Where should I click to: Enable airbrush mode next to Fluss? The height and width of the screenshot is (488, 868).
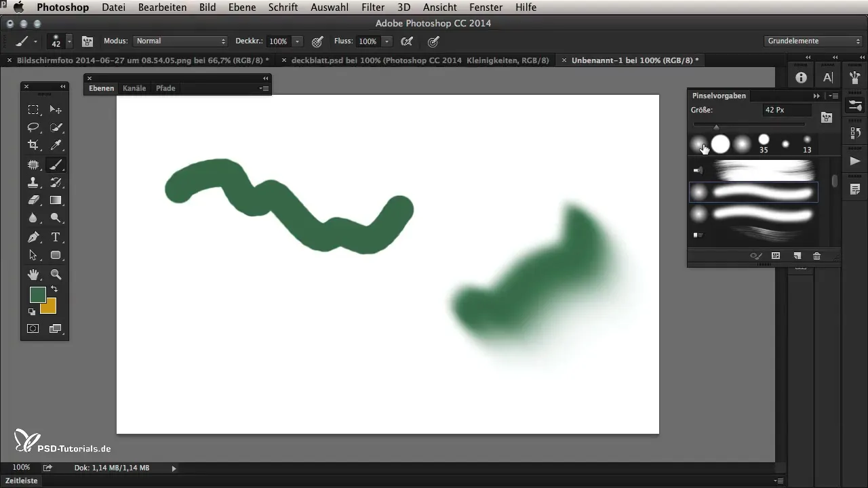[x=407, y=41]
